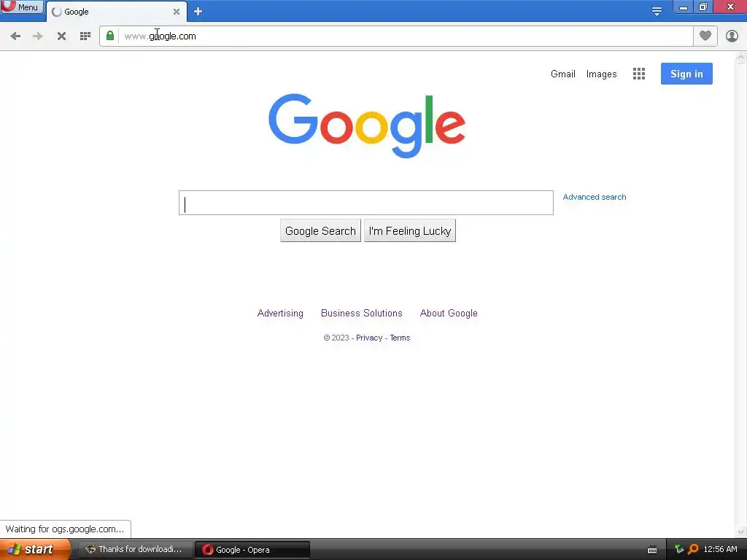
Task: Open Advertising footer link
Action: coord(280,314)
